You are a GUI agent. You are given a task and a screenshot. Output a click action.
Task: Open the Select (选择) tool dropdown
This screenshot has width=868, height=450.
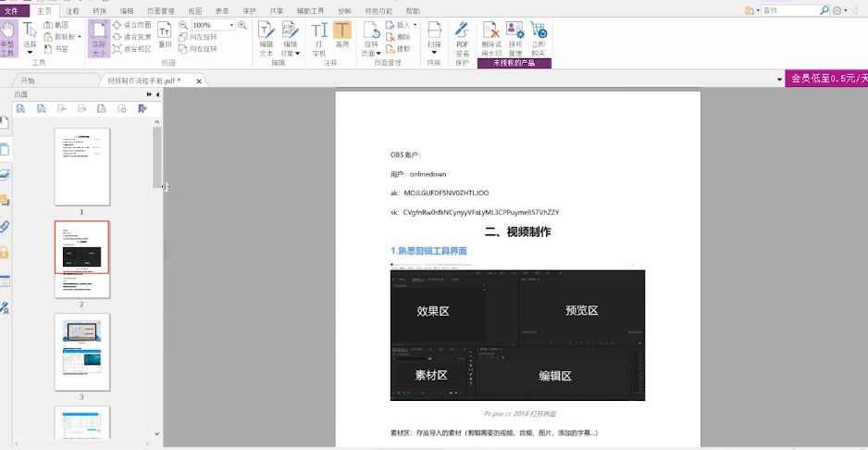30,52
